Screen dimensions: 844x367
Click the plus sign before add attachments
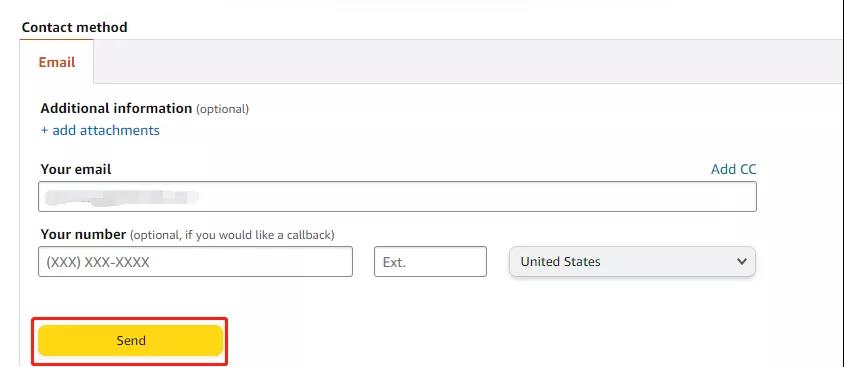pos(44,131)
